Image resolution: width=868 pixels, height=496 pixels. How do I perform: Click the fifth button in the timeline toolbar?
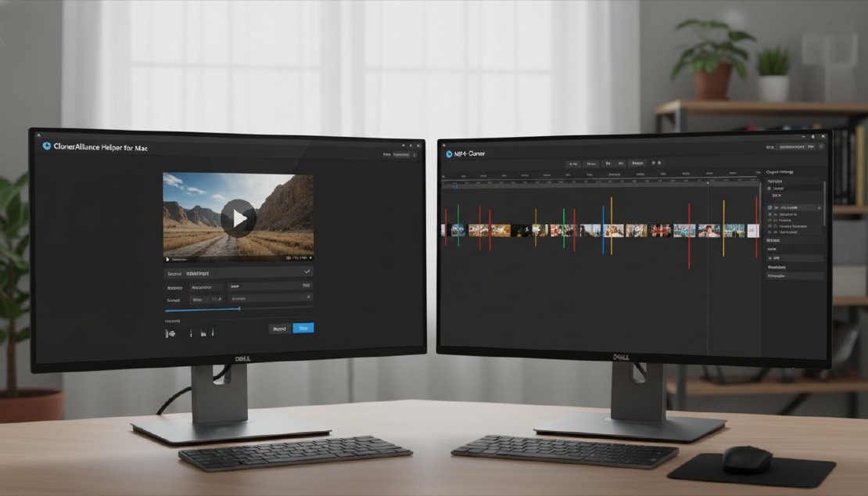coord(637,164)
